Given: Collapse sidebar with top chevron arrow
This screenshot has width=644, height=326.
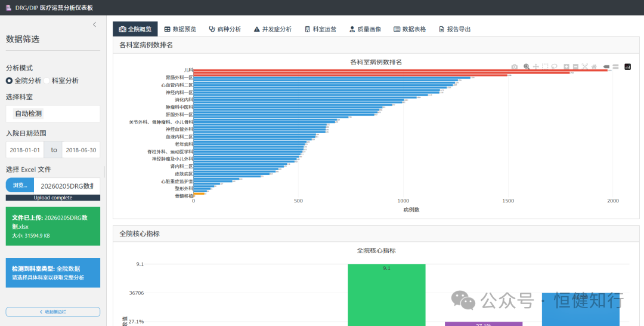Looking at the screenshot, I should 94,24.
